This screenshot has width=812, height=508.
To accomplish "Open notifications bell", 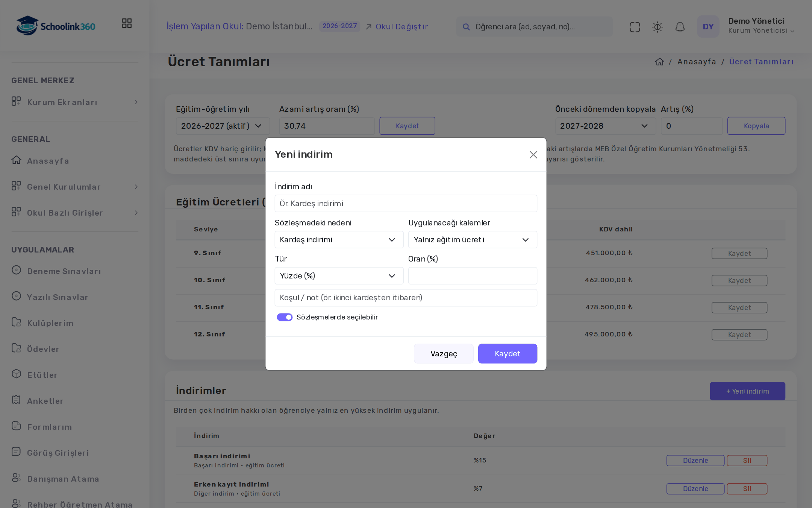I will coord(680,27).
